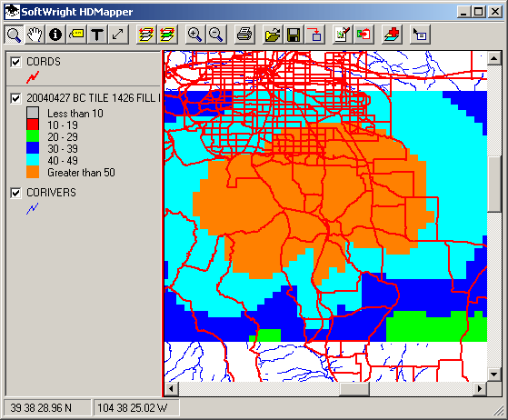
Task: Pick the text T tool
Action: coord(97,35)
